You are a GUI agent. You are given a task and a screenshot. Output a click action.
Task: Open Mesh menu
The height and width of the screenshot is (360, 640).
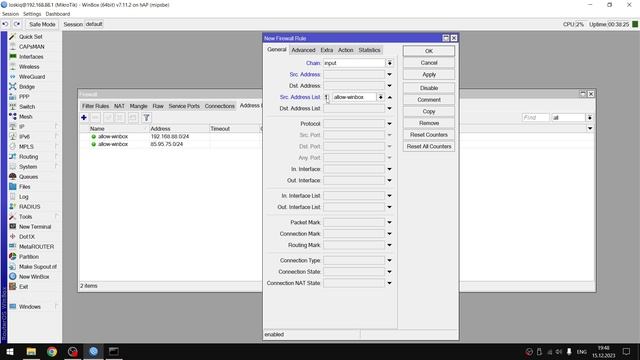pyautogui.click(x=25, y=117)
